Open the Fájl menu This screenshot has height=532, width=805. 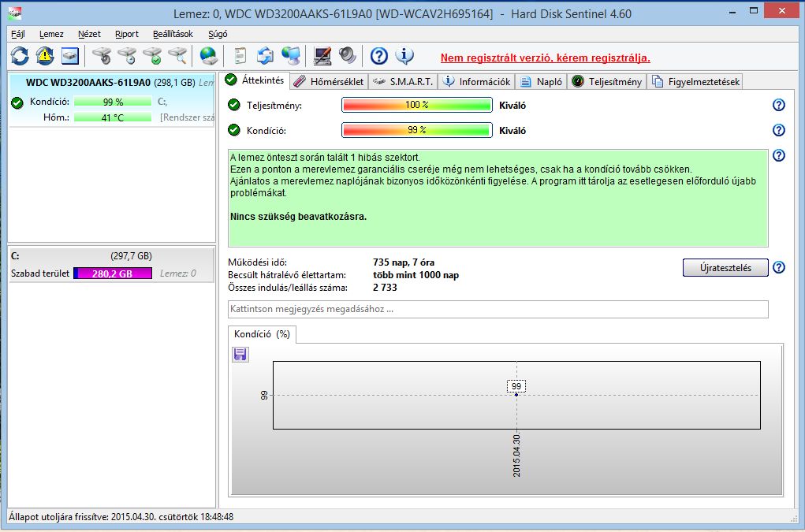click(x=18, y=34)
